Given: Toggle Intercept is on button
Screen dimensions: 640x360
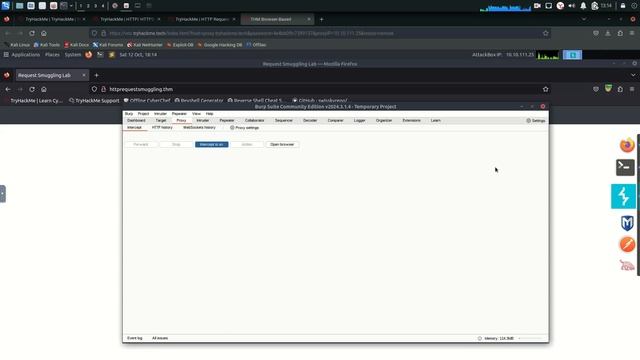Looking at the screenshot, I should pyautogui.click(x=211, y=144).
